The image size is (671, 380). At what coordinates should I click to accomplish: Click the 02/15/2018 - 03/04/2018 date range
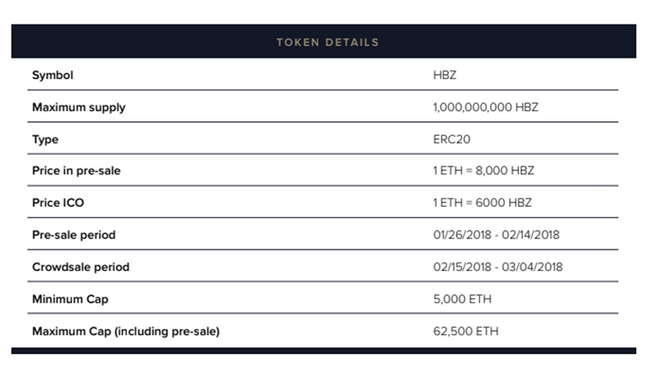point(498,267)
